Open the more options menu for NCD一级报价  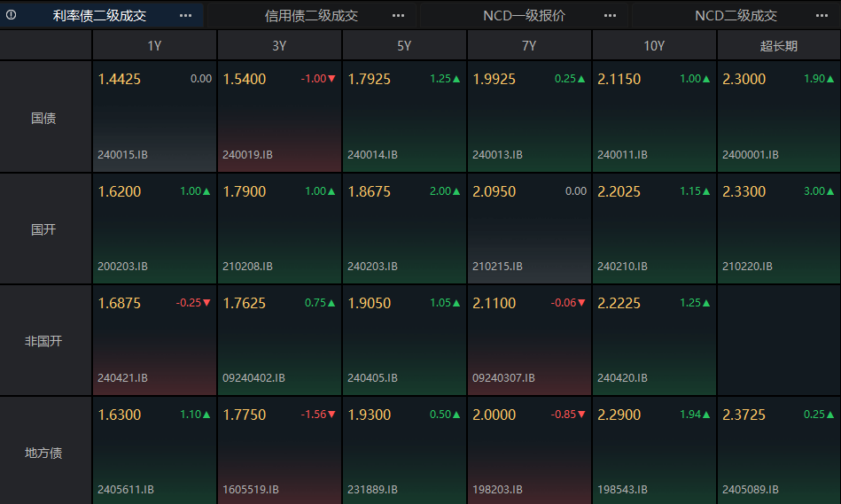610,16
